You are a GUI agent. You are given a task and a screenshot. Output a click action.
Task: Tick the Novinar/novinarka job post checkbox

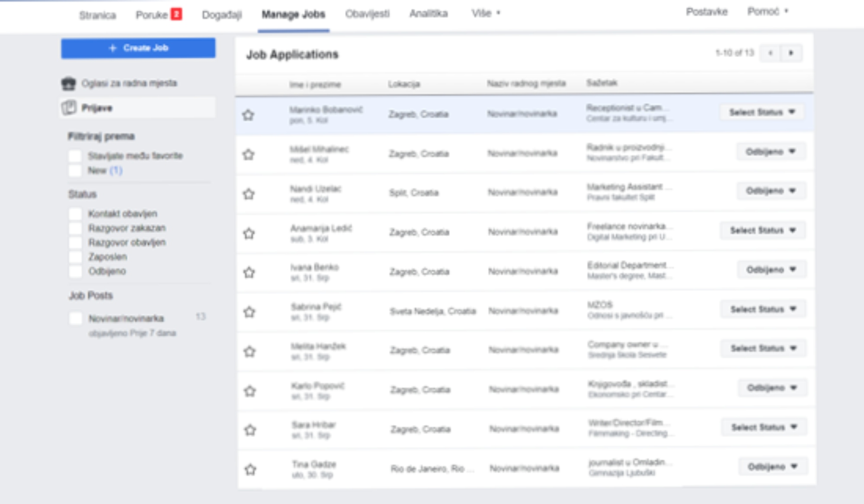(76, 319)
